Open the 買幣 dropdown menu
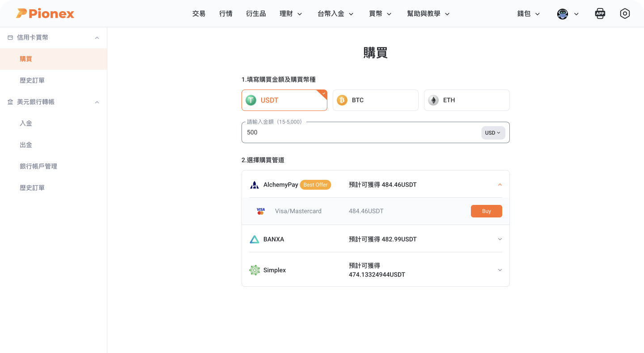 pyautogui.click(x=380, y=14)
